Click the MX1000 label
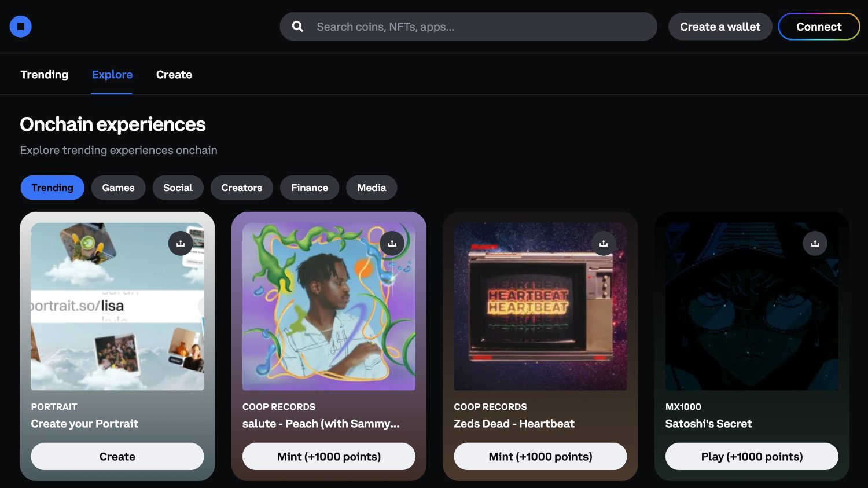The image size is (868, 488). (683, 407)
